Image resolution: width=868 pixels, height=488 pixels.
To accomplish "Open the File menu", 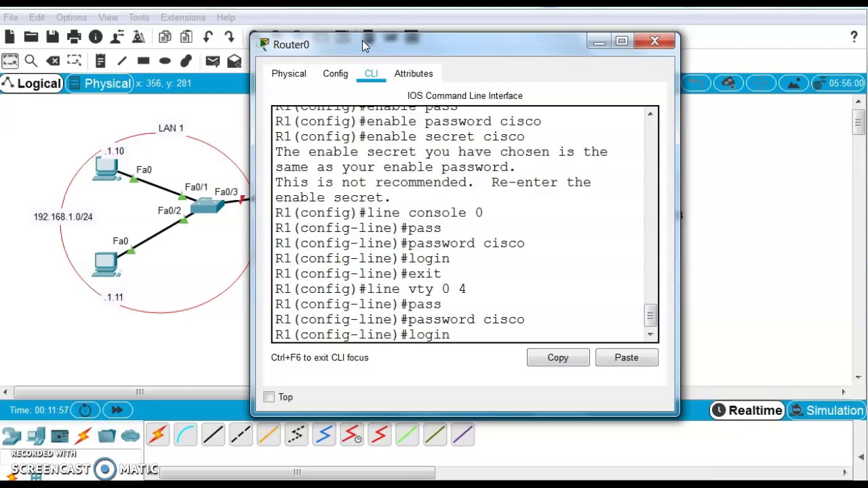I will click(x=11, y=17).
